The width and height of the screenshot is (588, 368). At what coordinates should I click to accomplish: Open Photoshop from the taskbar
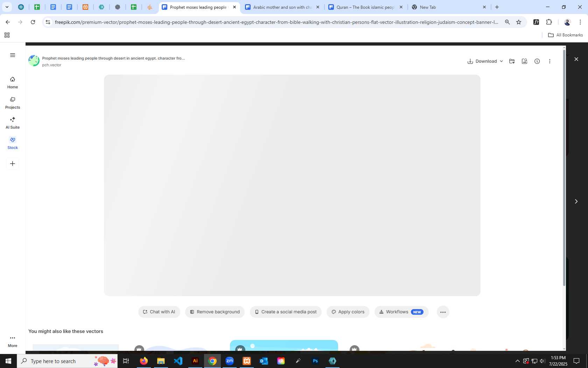click(x=315, y=361)
